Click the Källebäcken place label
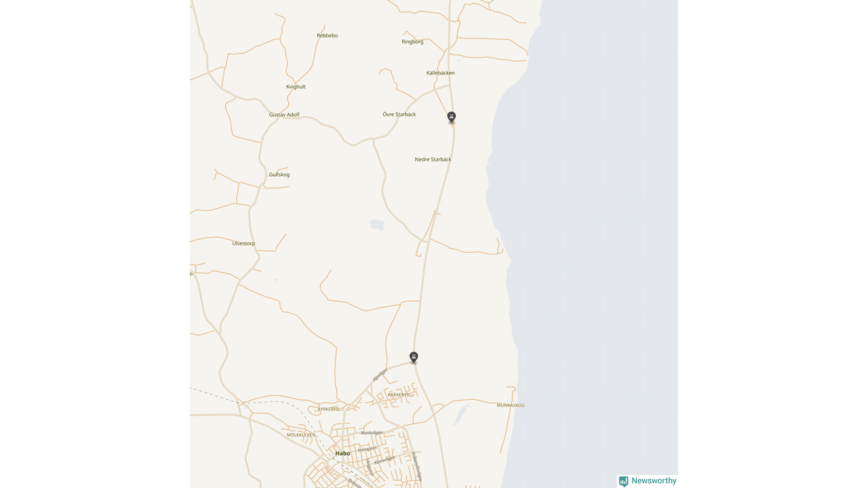 [x=441, y=73]
